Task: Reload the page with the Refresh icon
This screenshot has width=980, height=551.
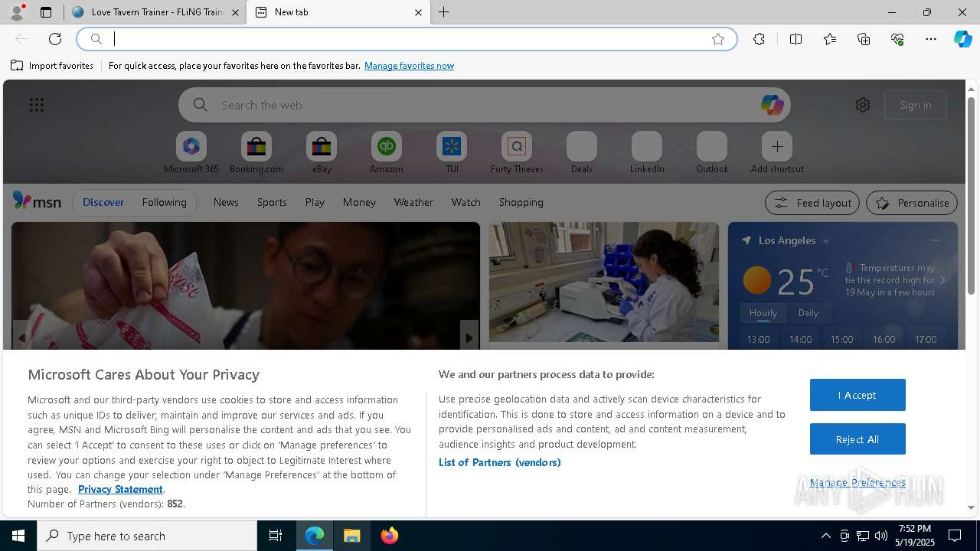Action: [x=55, y=39]
